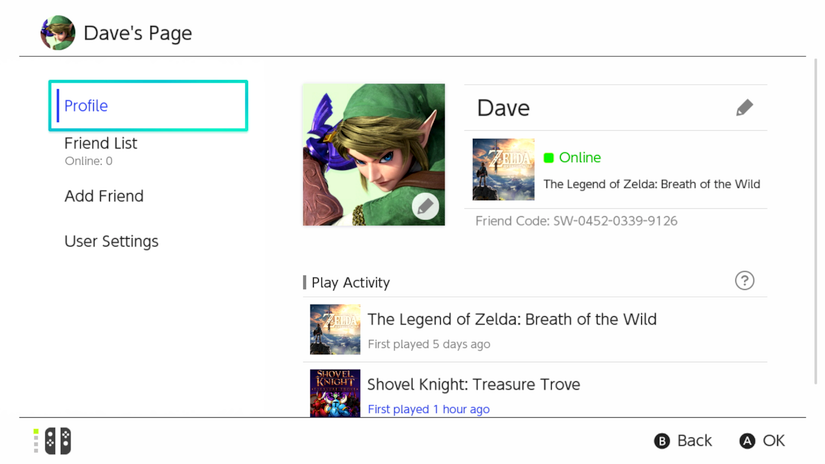Go to Add Friend

pyautogui.click(x=104, y=196)
